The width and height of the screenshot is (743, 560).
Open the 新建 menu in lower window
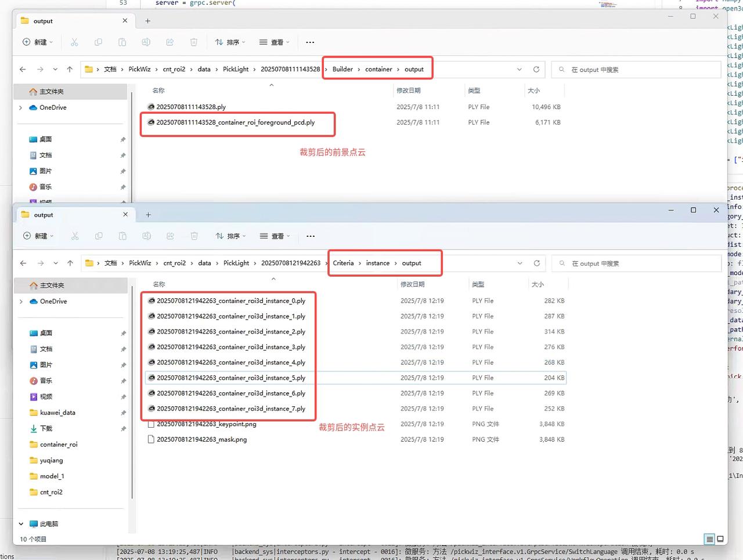(38, 236)
